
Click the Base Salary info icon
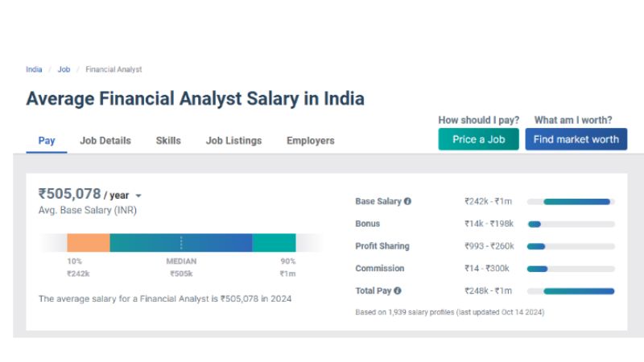tap(407, 201)
